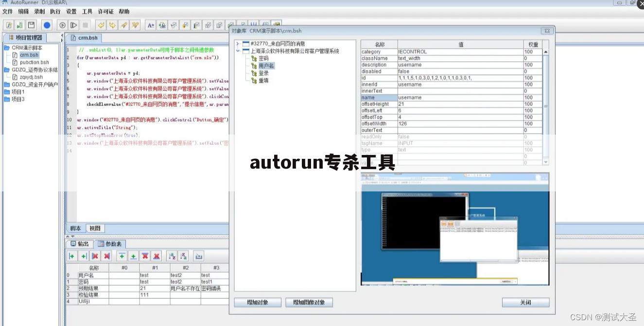This screenshot has height=326, width=644.
Task: Open the 编辑 menu
Action: pos(23,12)
